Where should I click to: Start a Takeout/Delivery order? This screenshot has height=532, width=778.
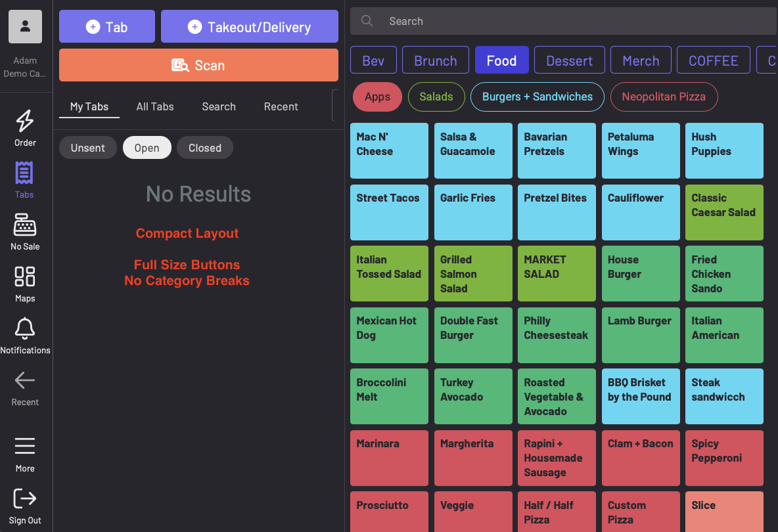point(250,27)
